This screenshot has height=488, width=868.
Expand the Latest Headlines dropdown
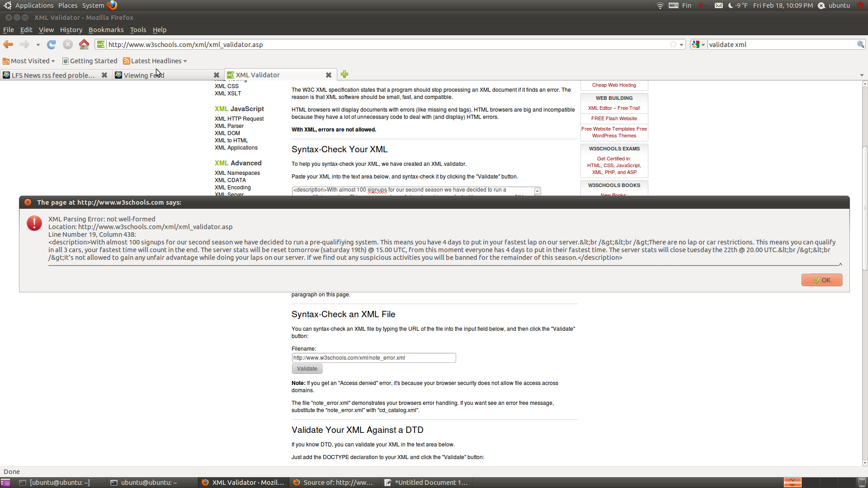click(x=185, y=61)
